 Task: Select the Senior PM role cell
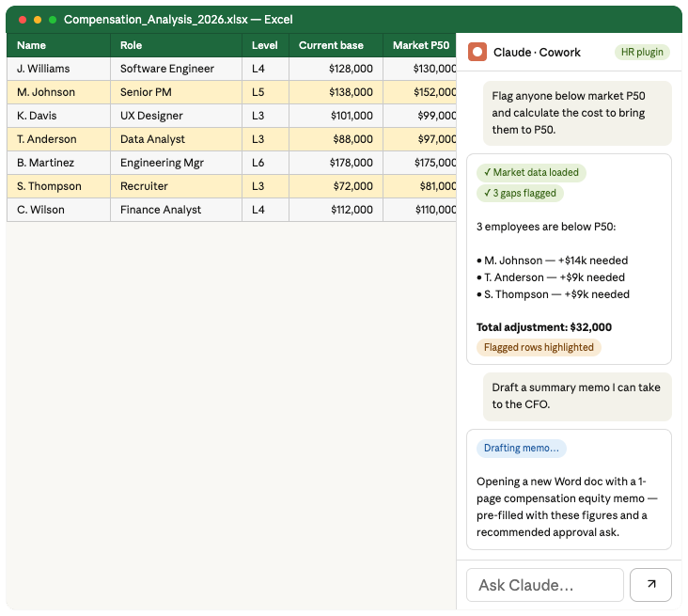coord(176,92)
